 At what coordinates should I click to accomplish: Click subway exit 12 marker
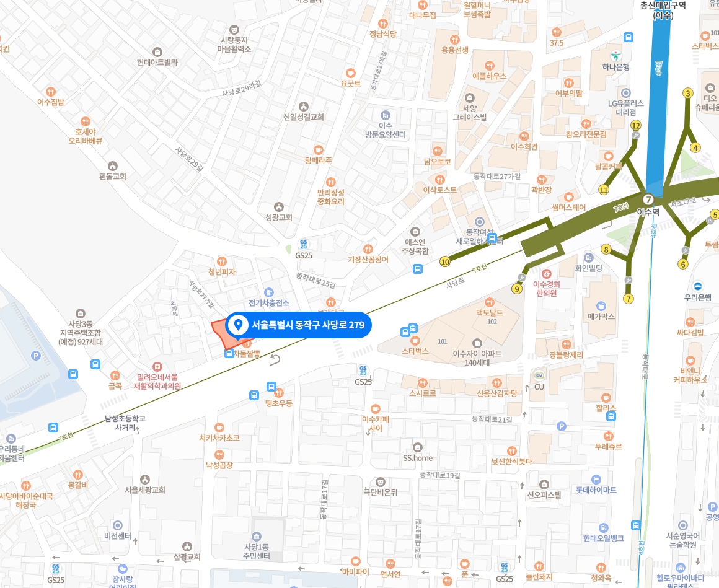tap(635, 126)
